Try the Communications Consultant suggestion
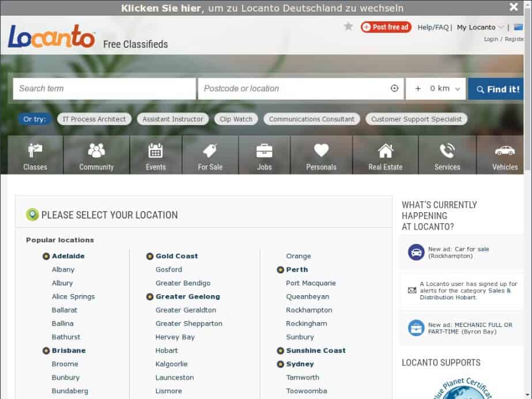 [x=311, y=119]
